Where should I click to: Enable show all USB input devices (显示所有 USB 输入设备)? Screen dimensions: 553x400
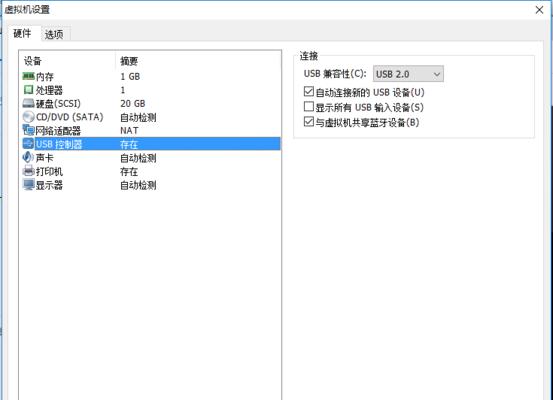(x=309, y=107)
